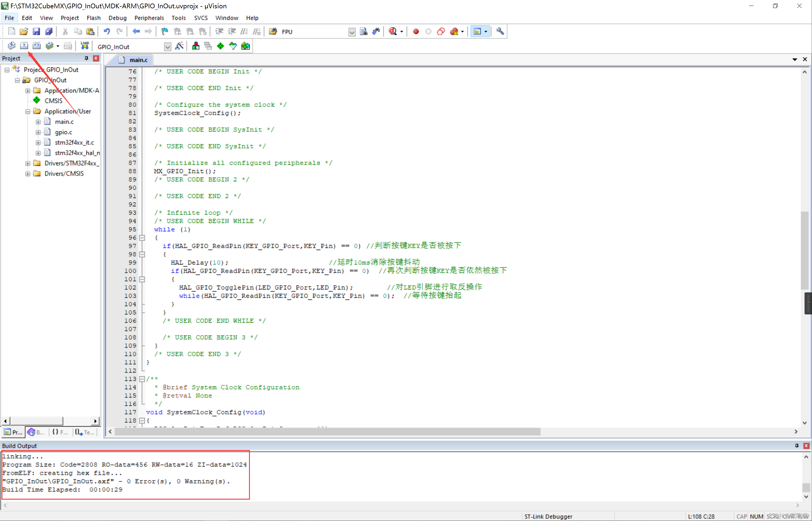Close the Project panel
The height and width of the screenshot is (521, 812).
click(96, 58)
